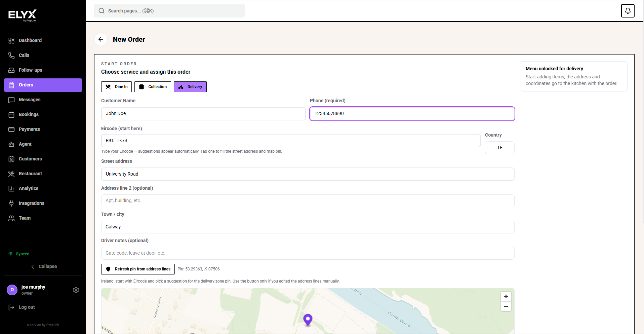Image resolution: width=644 pixels, height=334 pixels.
Task: Click the purple map pin marker
Action: (308, 320)
